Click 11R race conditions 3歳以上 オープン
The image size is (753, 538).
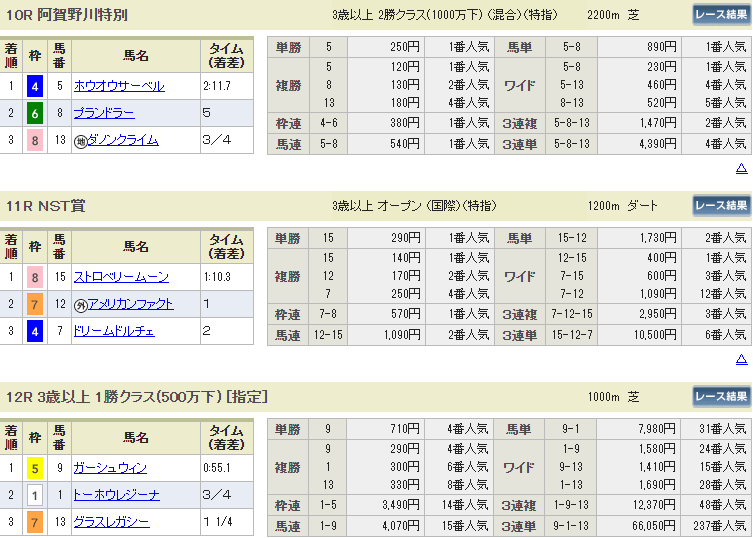pos(414,206)
